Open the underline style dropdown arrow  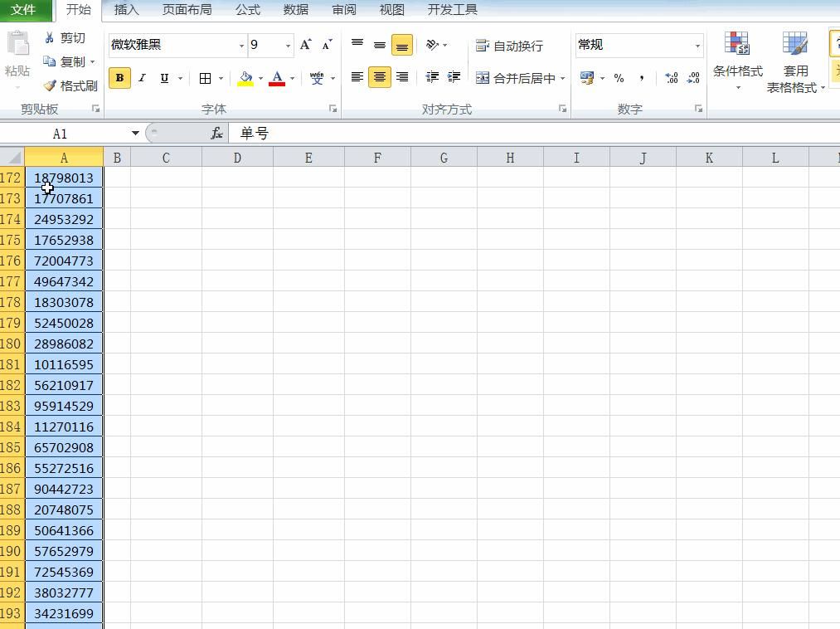181,78
